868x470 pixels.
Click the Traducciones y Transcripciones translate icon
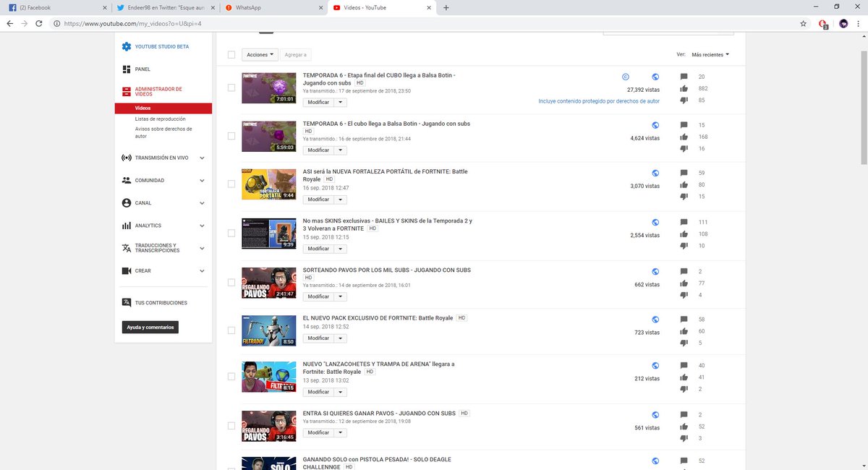tap(127, 248)
